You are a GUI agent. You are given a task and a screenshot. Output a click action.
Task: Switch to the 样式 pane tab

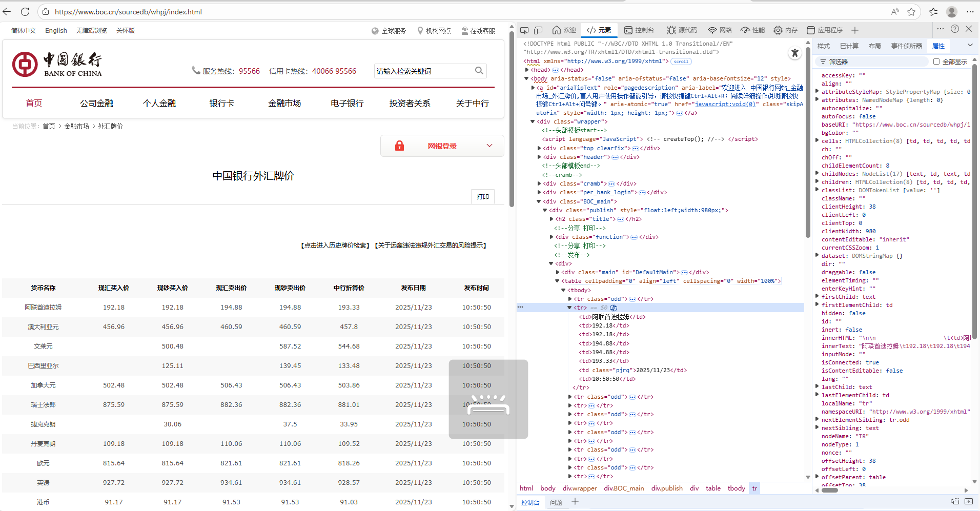pos(824,46)
